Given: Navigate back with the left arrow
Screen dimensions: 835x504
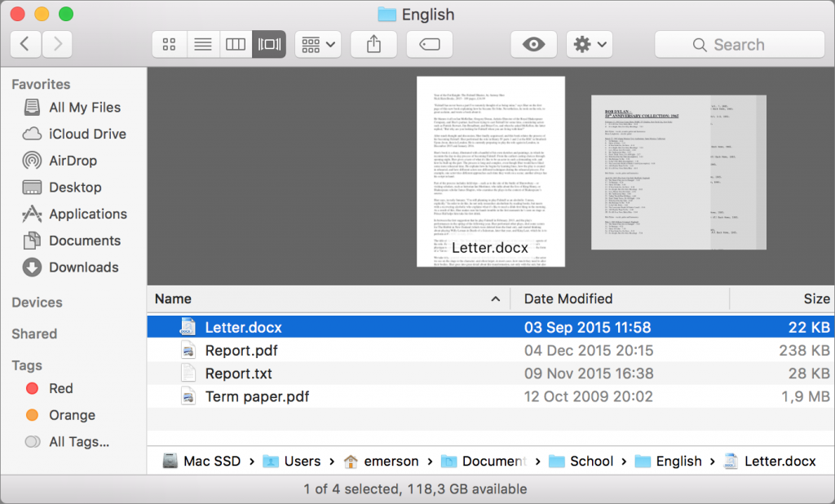Looking at the screenshot, I should (25, 45).
